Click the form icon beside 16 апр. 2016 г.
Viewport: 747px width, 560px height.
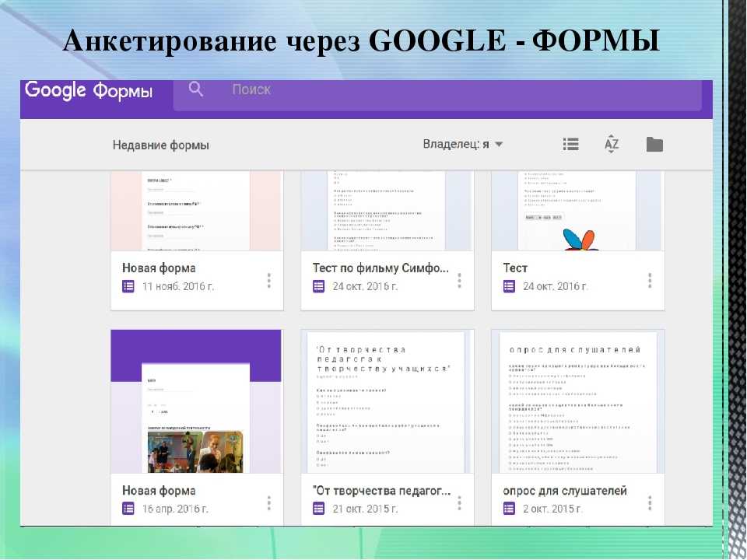coord(128,509)
